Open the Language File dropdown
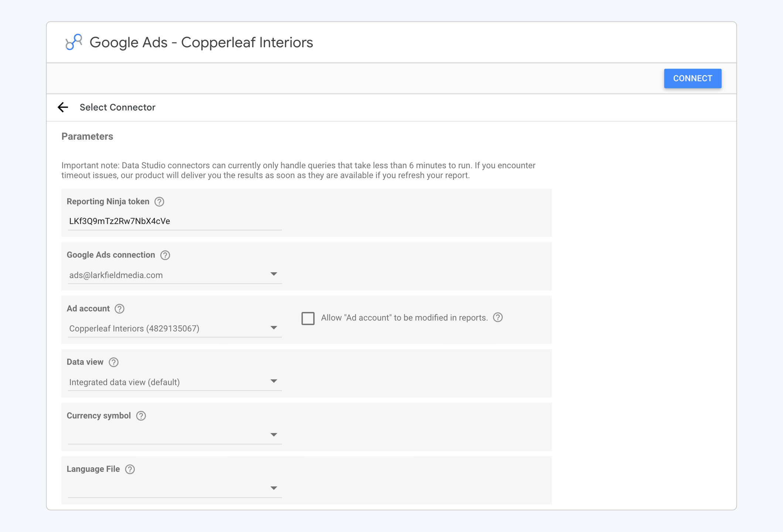Image resolution: width=783 pixels, height=532 pixels. 175,489
